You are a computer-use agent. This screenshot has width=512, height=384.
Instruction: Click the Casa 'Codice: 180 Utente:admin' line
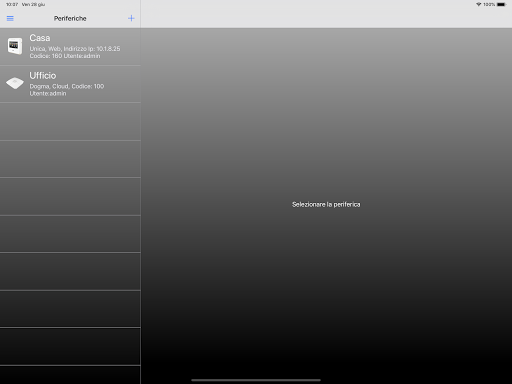(x=65, y=56)
